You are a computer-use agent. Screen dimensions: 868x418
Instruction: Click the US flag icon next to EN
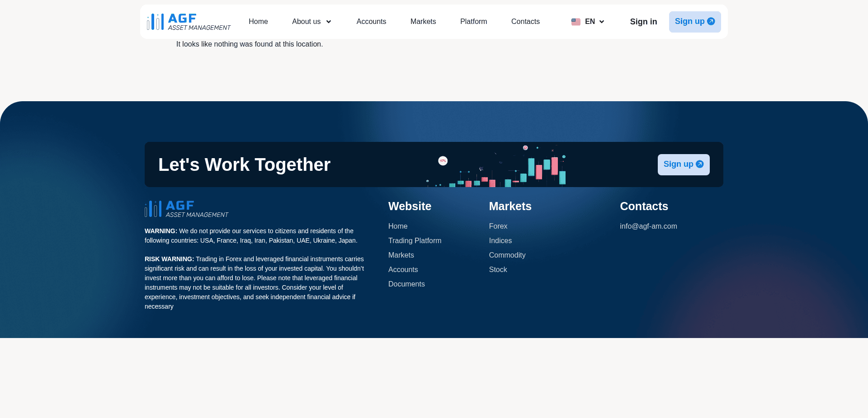click(x=576, y=22)
